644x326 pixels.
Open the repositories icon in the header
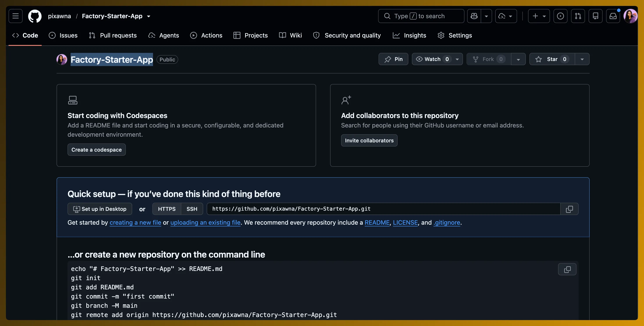click(x=595, y=16)
